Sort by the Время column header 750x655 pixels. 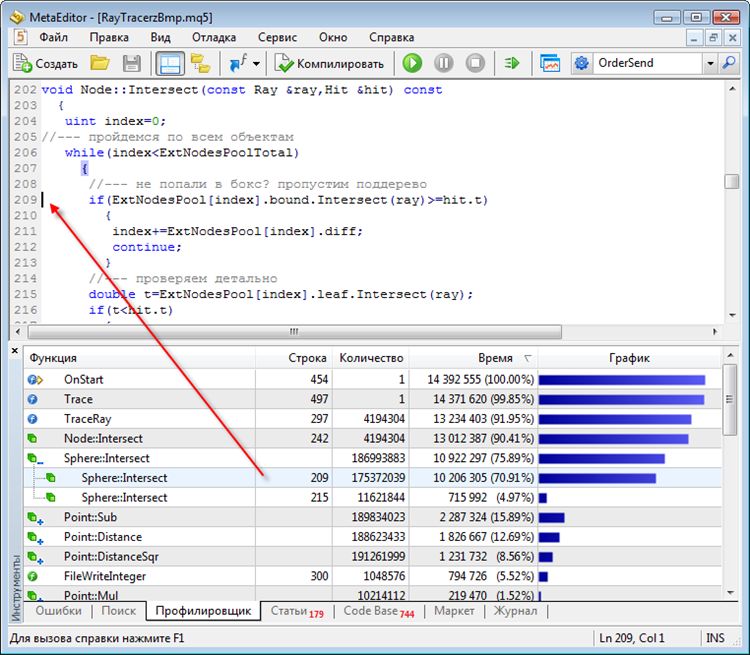click(474, 358)
